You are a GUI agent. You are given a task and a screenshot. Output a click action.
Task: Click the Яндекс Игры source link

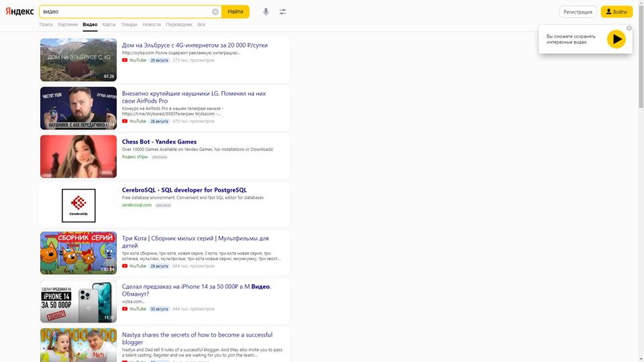[x=135, y=157]
